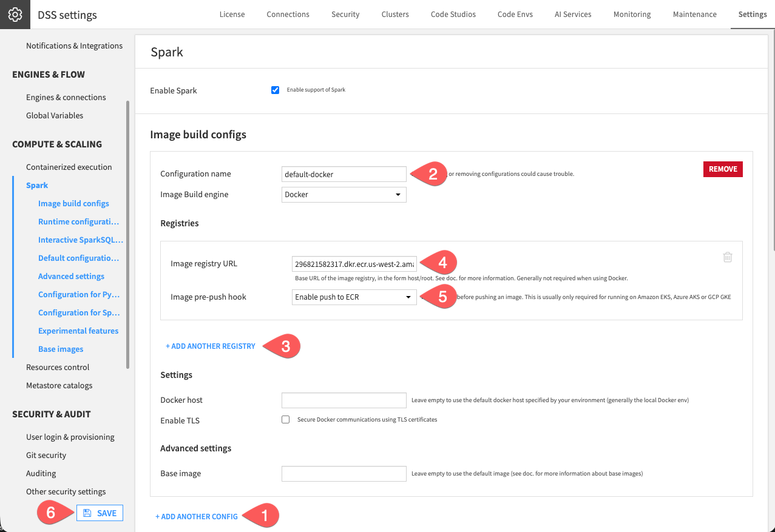Switch to Code Studios tab

pos(453,15)
